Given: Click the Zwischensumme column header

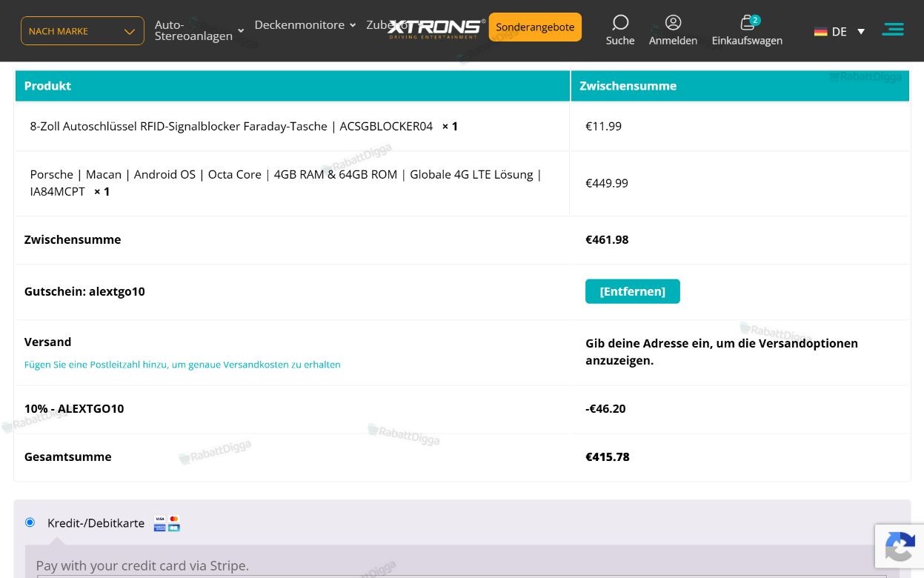Looking at the screenshot, I should click(x=628, y=86).
